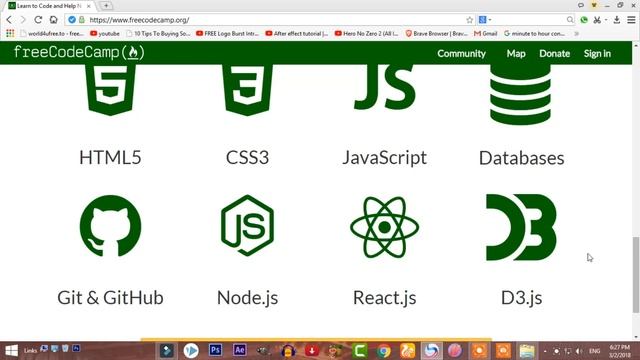Click the HTML5 shield icon
Image resolution: width=640 pixels, height=360 pixels.
click(111, 90)
